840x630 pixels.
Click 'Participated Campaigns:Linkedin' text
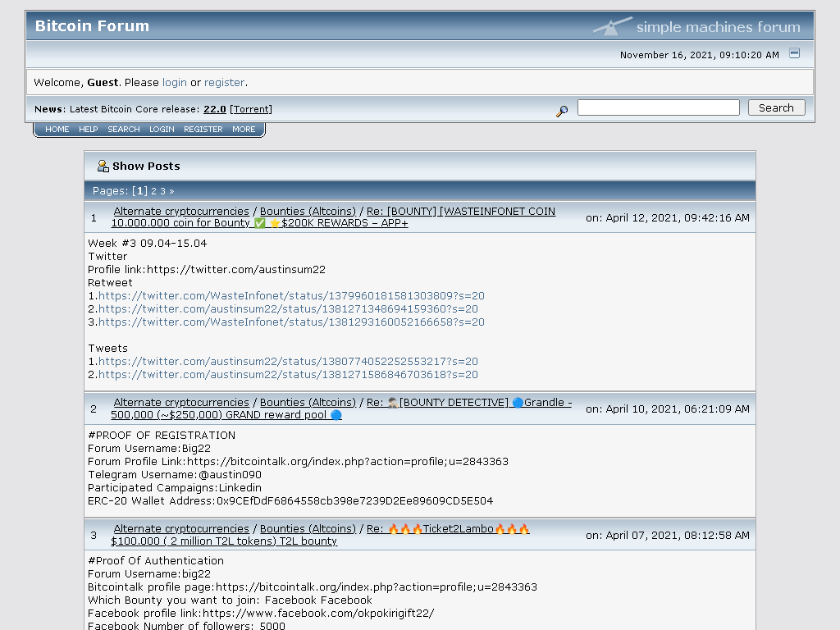(175, 488)
